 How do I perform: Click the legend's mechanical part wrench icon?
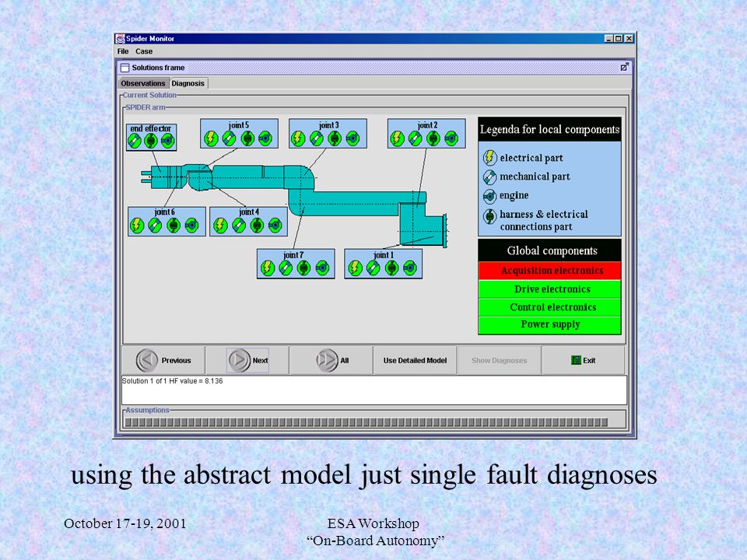(489, 177)
